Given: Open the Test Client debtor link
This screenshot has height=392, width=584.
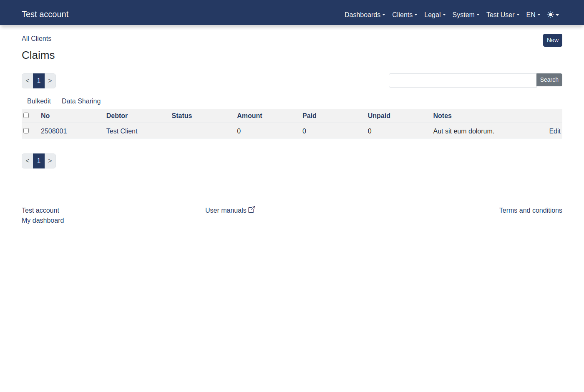Looking at the screenshot, I should (x=122, y=131).
